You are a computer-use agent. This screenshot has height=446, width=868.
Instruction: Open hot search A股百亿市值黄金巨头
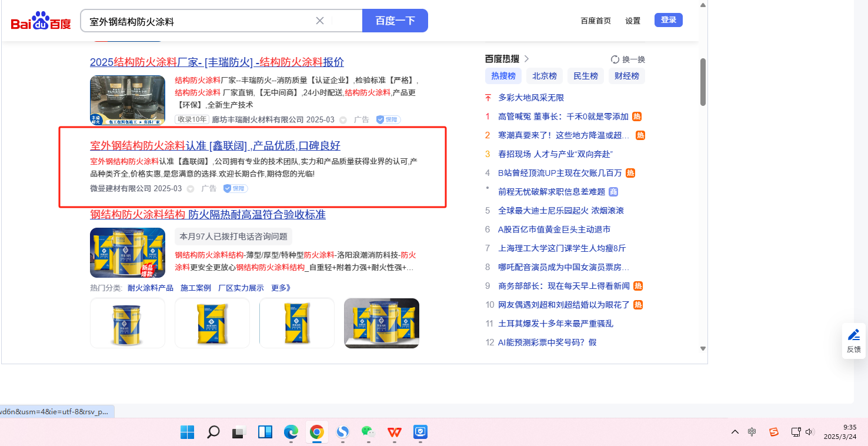tap(554, 229)
